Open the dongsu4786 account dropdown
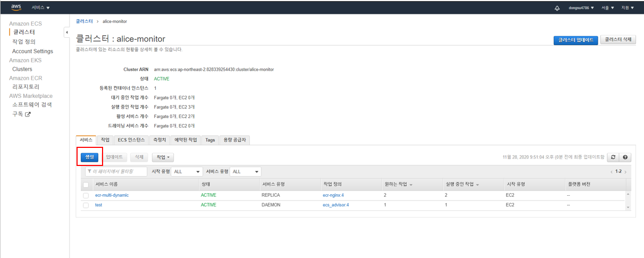 [x=581, y=8]
